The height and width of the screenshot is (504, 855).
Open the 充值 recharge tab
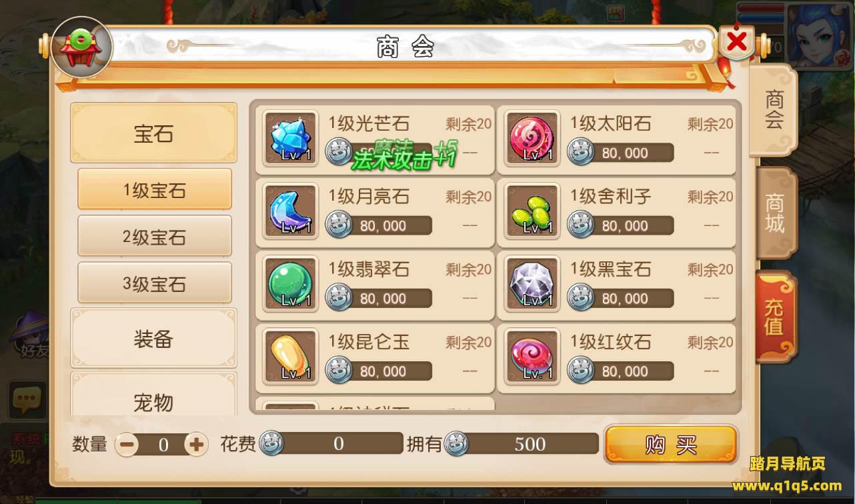776,317
